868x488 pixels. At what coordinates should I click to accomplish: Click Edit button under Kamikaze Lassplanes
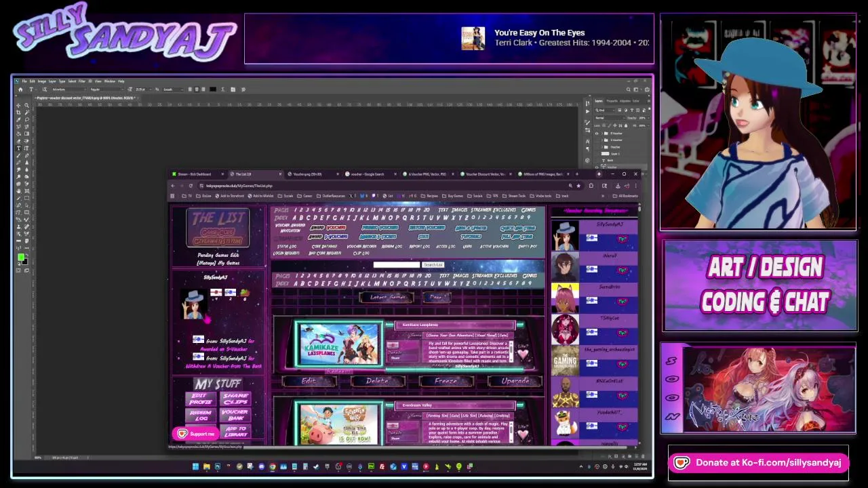pyautogui.click(x=309, y=381)
